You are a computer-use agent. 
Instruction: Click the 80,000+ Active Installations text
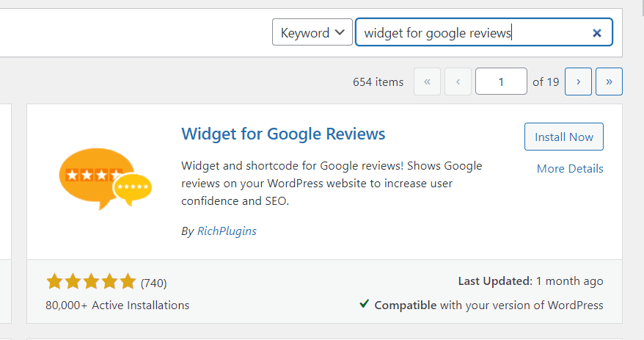117,305
